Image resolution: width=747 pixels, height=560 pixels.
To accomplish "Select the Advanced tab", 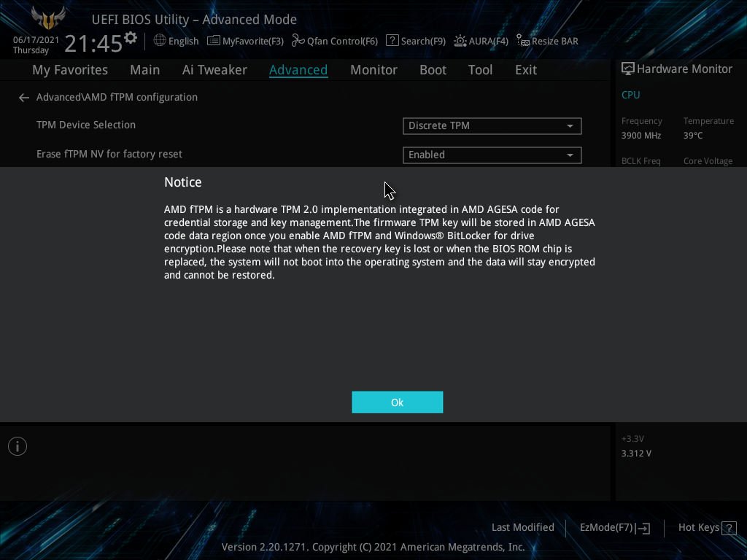I will [x=298, y=70].
